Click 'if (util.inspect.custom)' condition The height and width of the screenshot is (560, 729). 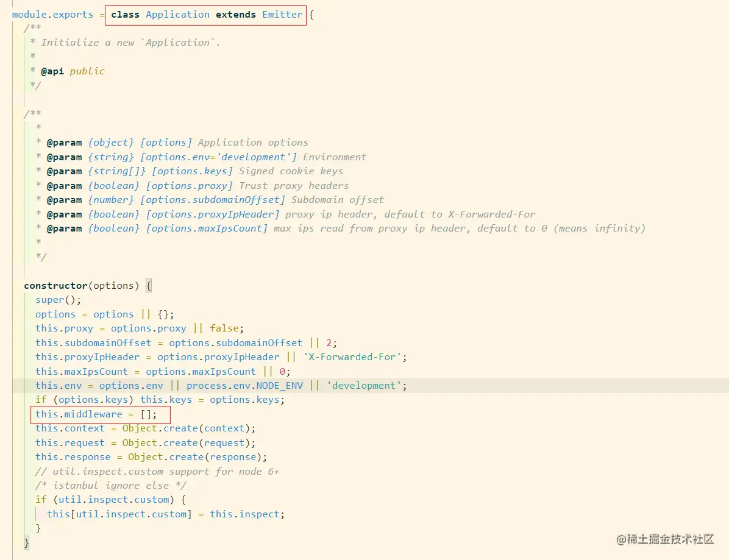(105, 500)
